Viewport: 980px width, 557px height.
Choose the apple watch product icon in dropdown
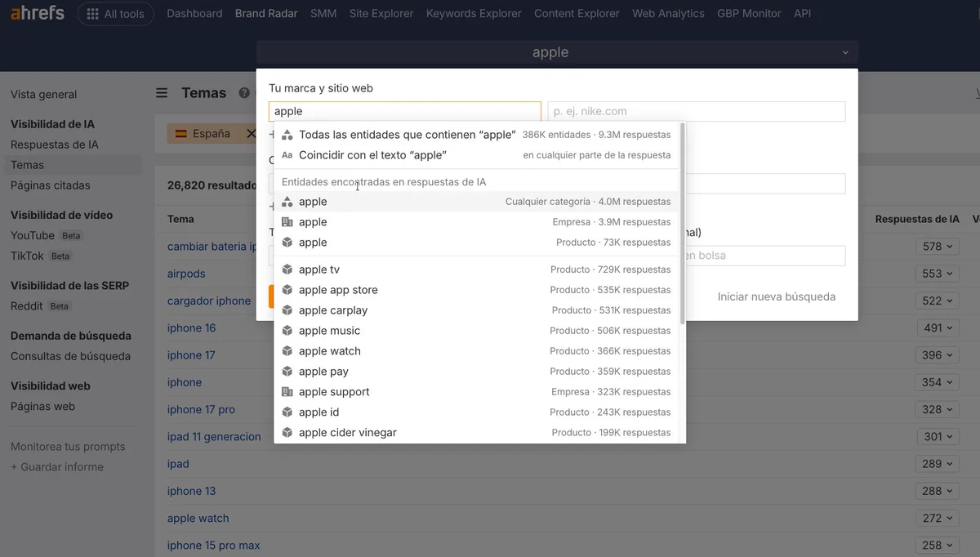tap(287, 351)
